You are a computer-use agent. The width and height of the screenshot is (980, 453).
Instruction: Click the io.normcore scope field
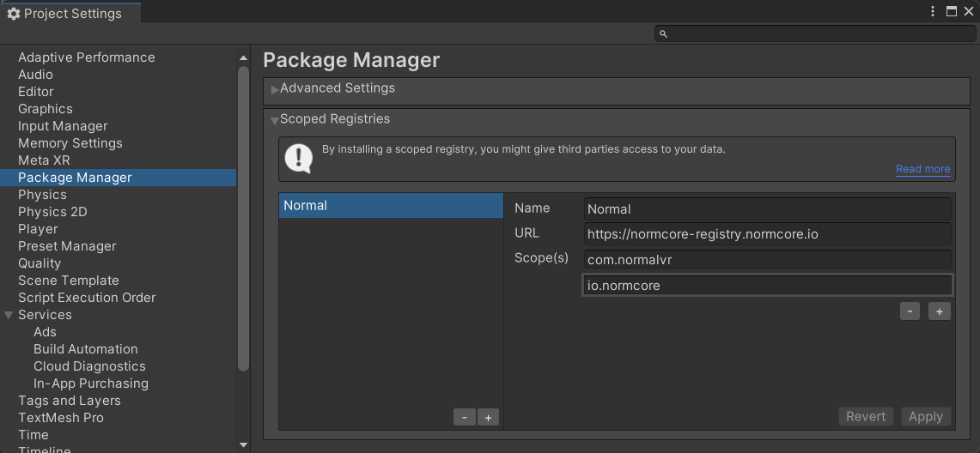coord(767,286)
